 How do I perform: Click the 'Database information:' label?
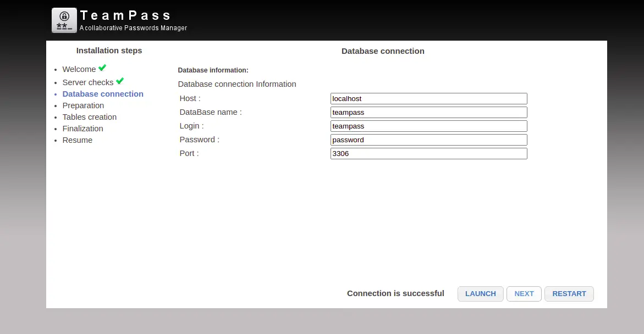[x=213, y=70]
